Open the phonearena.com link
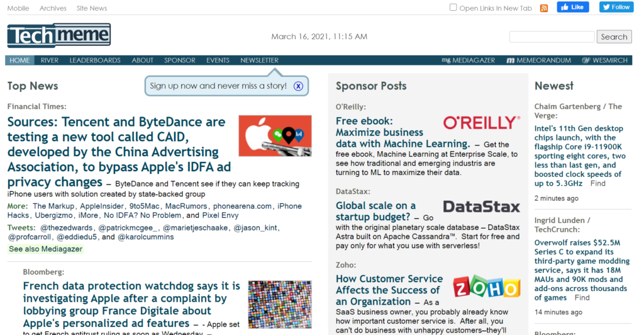 242,206
